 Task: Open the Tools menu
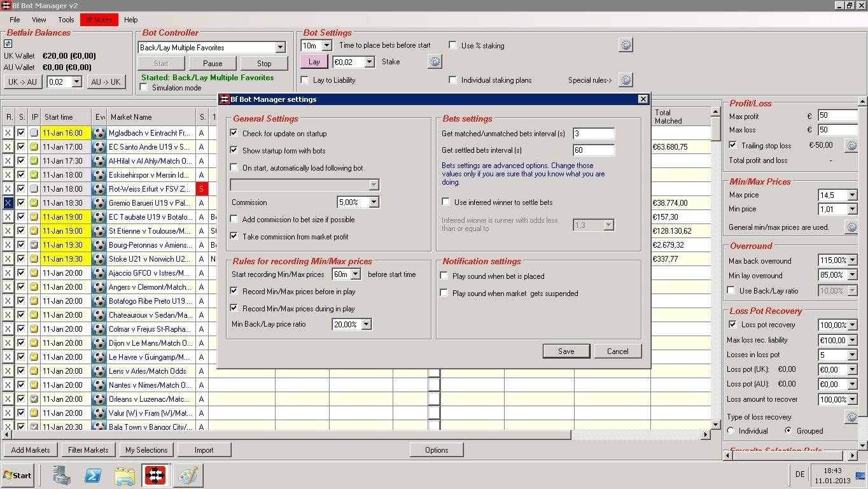(x=66, y=20)
